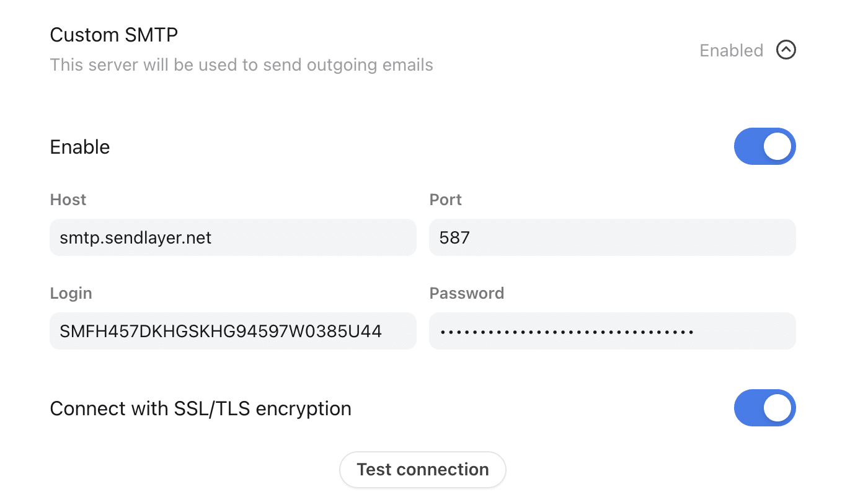Turn the Enable toggle back on
868x502 pixels.
(765, 146)
